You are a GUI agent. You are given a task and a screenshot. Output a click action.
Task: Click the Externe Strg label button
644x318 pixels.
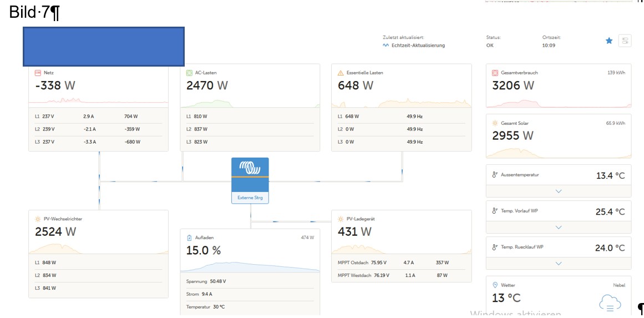coord(250,198)
